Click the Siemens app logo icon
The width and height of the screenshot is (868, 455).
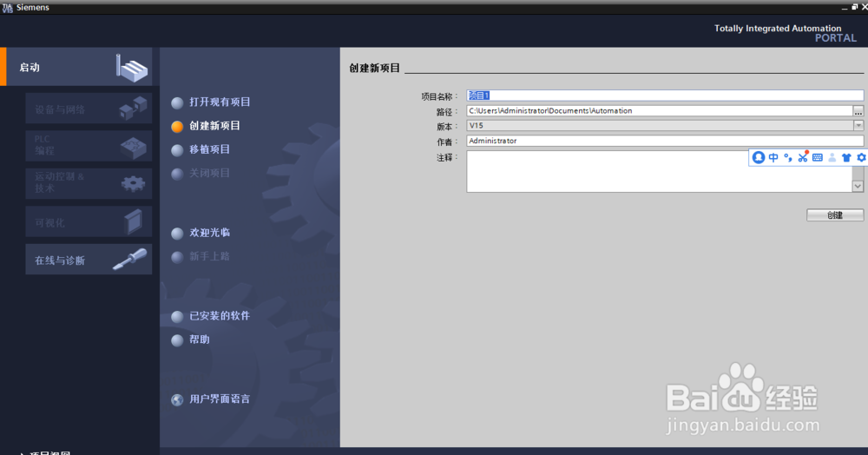pyautogui.click(x=7, y=8)
